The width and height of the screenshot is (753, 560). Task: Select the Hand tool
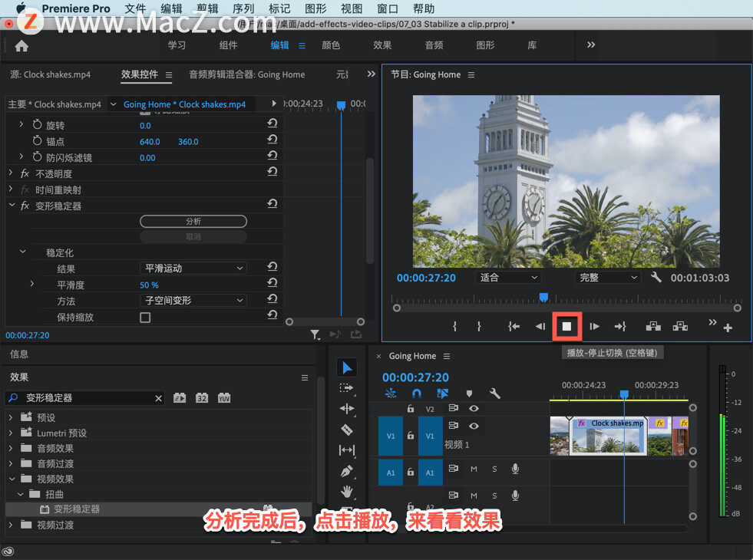(x=346, y=491)
